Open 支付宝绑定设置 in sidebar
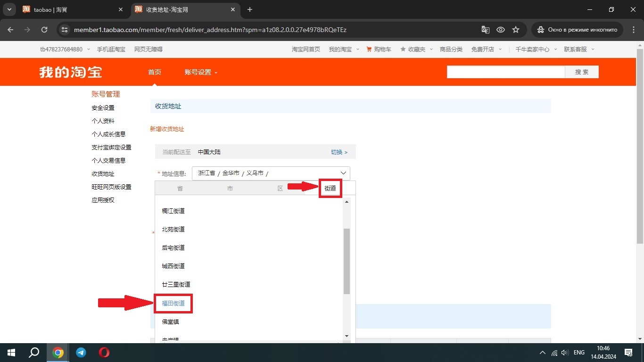644x362 pixels. coord(111,147)
